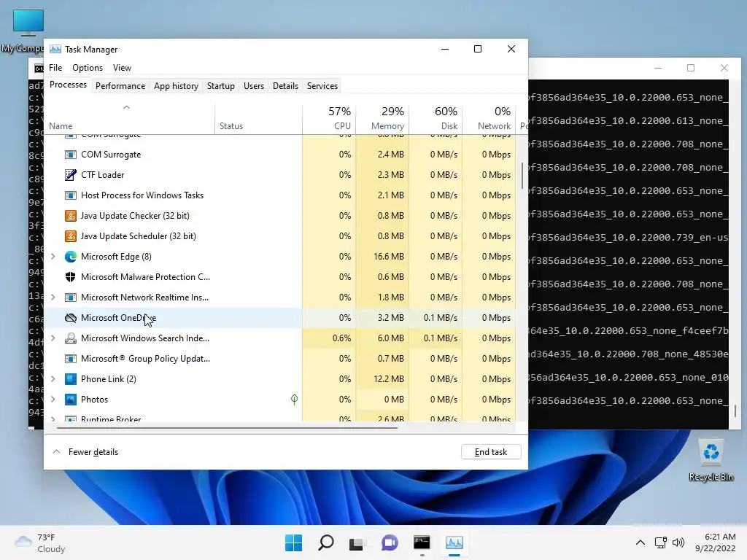The height and width of the screenshot is (560, 747).
Task: Click the Group Policy Update icon
Action: pyautogui.click(x=71, y=359)
